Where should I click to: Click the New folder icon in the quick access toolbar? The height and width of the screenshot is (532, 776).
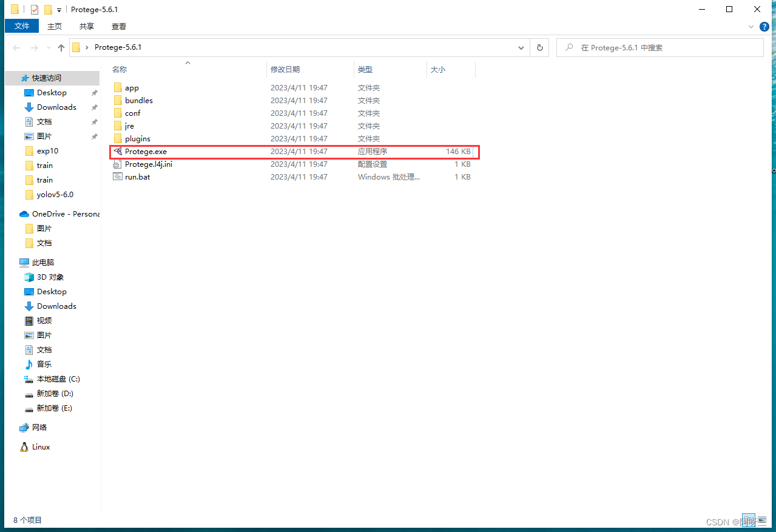pyautogui.click(x=48, y=9)
